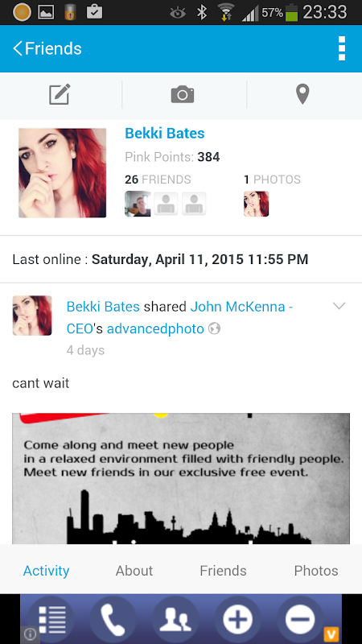The width and height of the screenshot is (362, 644).
Task: Go back using the Friends arrow
Action: click(x=47, y=48)
